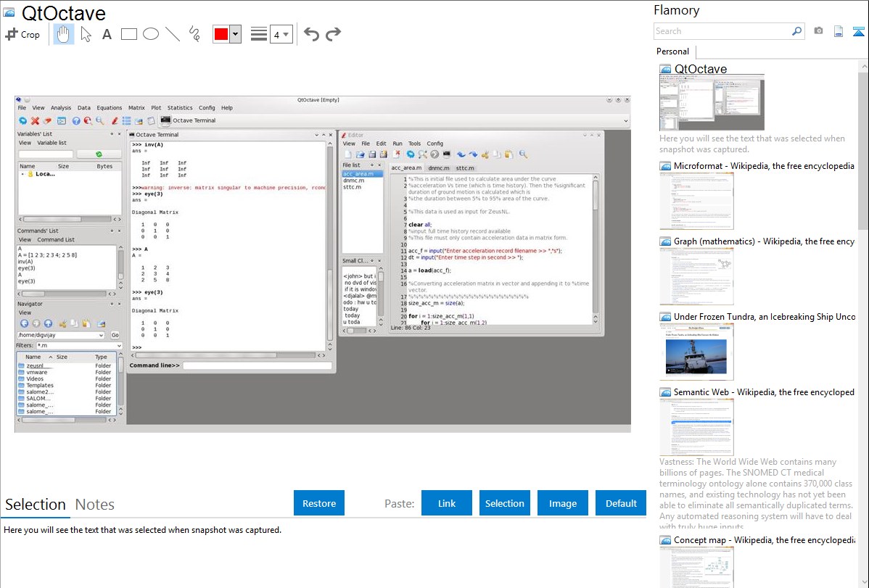The width and height of the screenshot is (869, 588).
Task: Select the straight line tool
Action: click(x=172, y=34)
